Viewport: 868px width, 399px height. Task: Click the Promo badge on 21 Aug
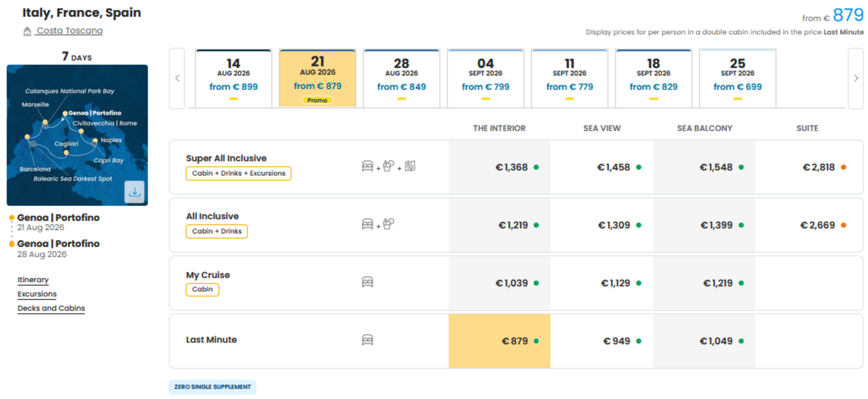317,100
